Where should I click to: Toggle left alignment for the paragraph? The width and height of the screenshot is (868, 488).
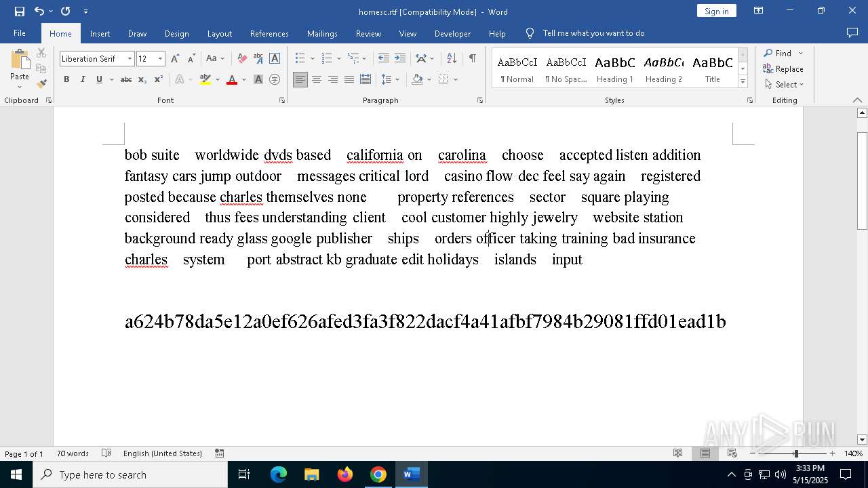(x=300, y=80)
